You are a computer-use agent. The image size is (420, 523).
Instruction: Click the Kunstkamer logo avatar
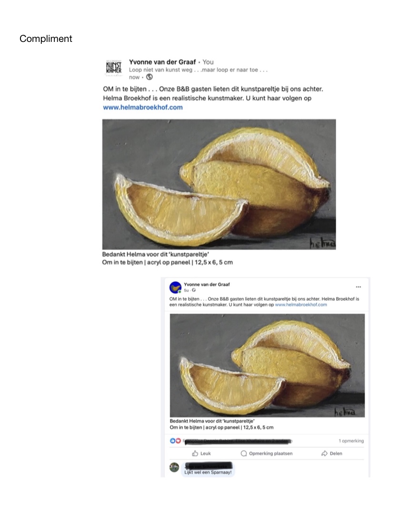tap(114, 68)
